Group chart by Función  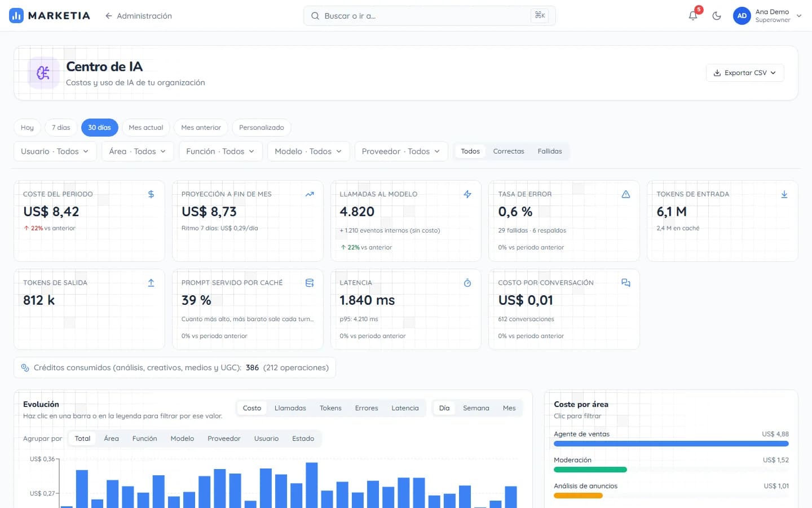click(x=145, y=439)
